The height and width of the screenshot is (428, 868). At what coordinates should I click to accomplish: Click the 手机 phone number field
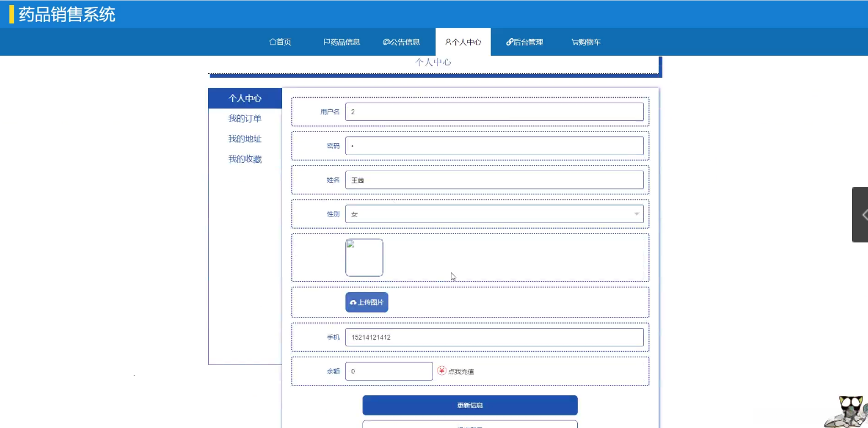pos(494,337)
